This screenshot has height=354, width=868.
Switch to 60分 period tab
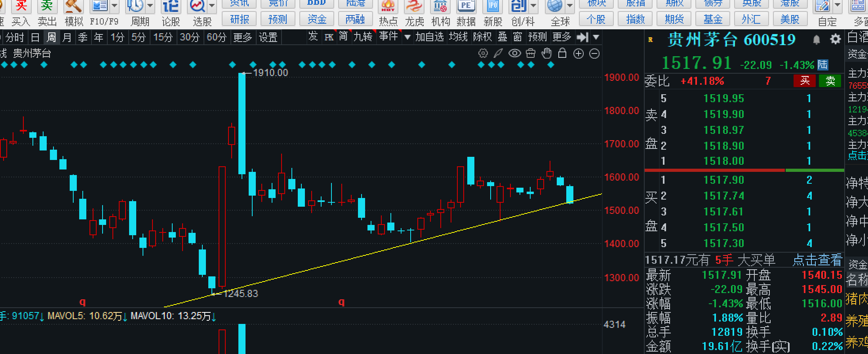click(x=217, y=38)
